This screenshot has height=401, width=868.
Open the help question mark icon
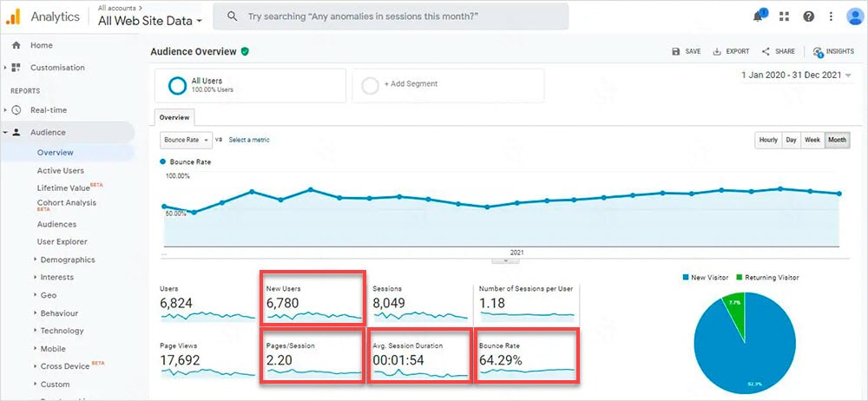pyautogui.click(x=809, y=16)
